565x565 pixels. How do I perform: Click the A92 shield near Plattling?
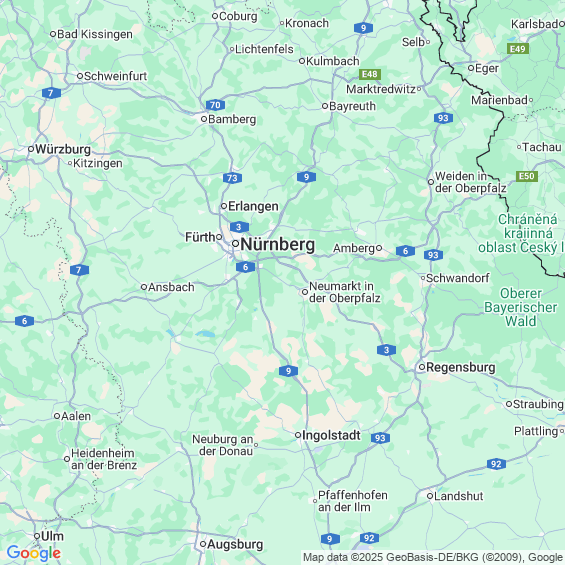[x=496, y=464]
